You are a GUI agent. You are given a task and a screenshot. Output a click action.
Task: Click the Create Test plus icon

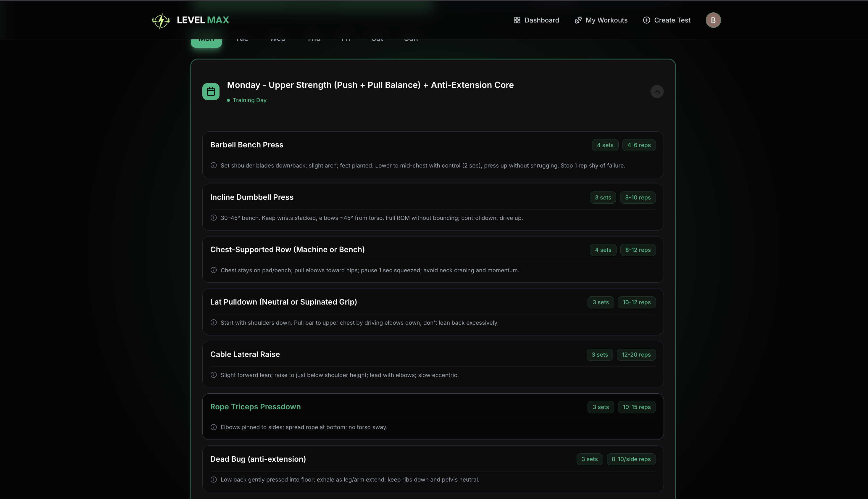(646, 20)
